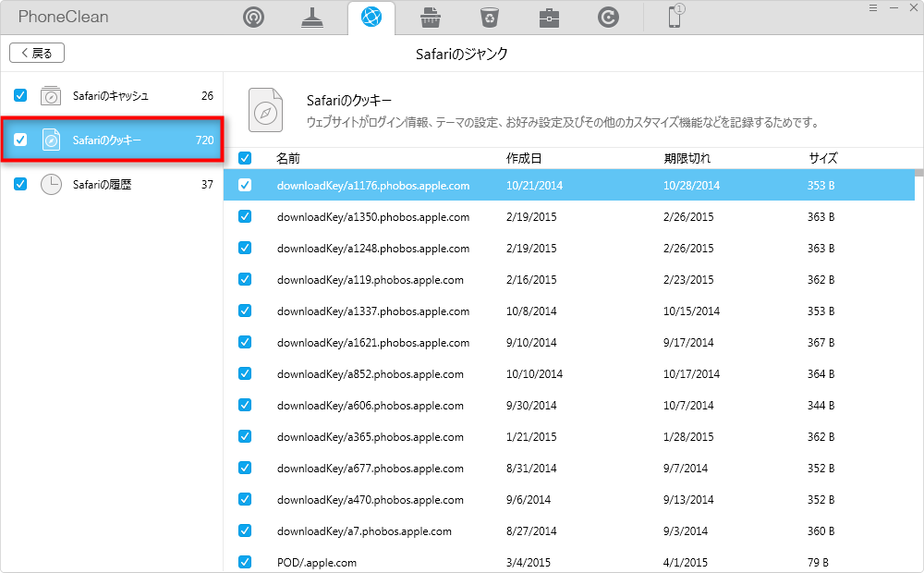Click the 9/13/2014 expiration date cell

(x=688, y=500)
